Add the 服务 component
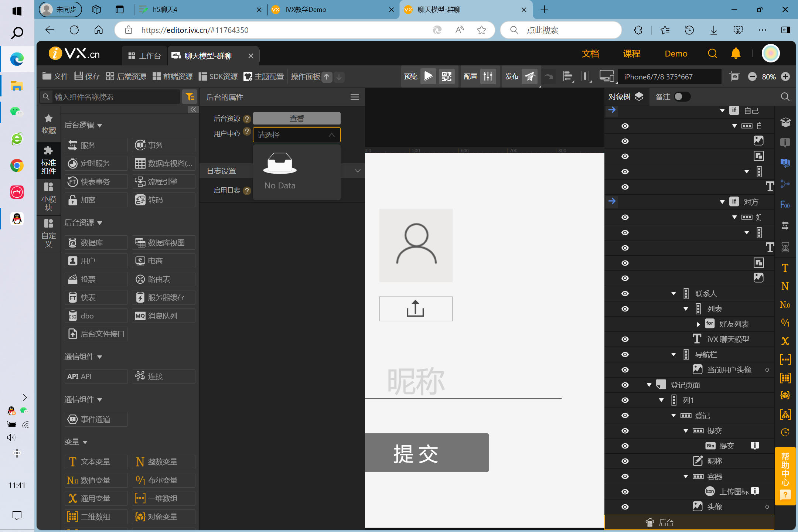The image size is (798, 532). point(96,145)
